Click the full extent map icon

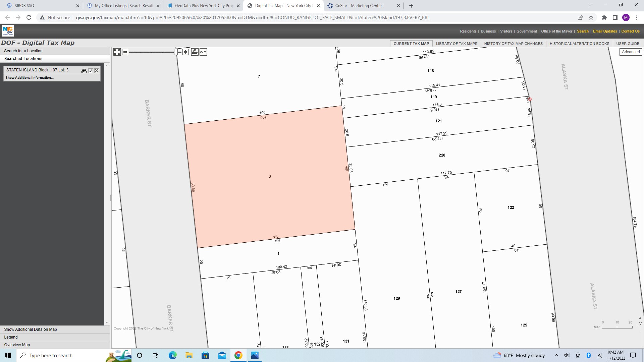tap(117, 52)
